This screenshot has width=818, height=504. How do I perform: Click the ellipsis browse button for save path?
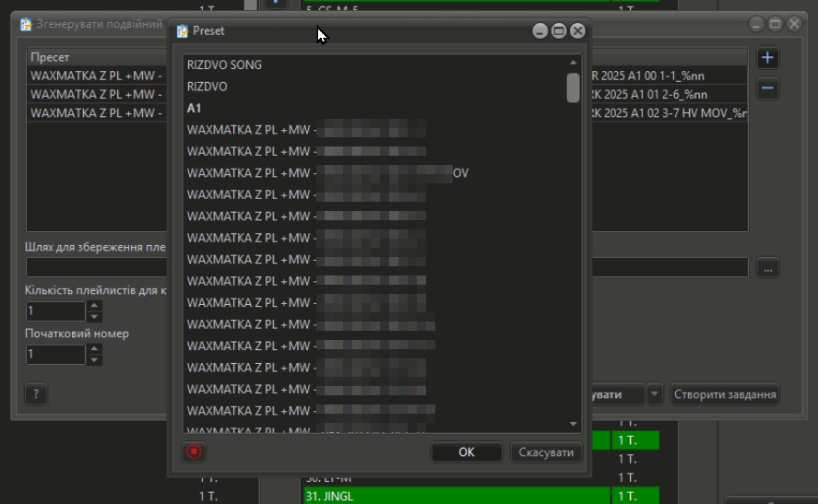767,267
